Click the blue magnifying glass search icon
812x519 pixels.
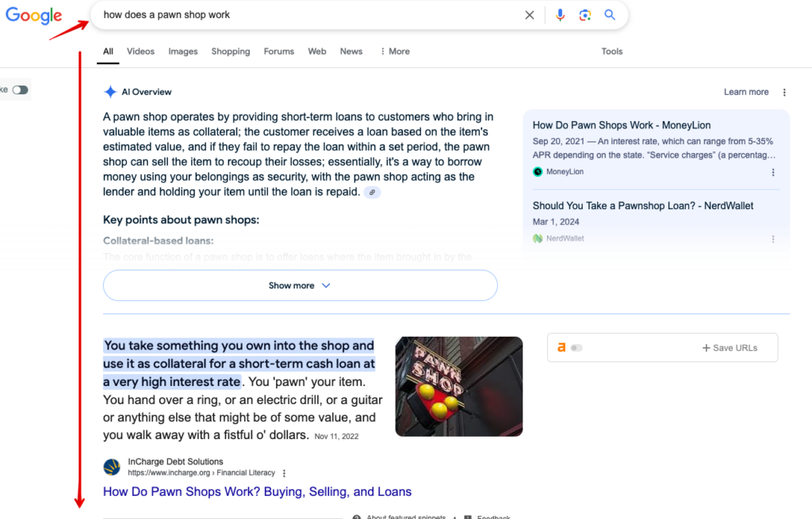pos(610,15)
